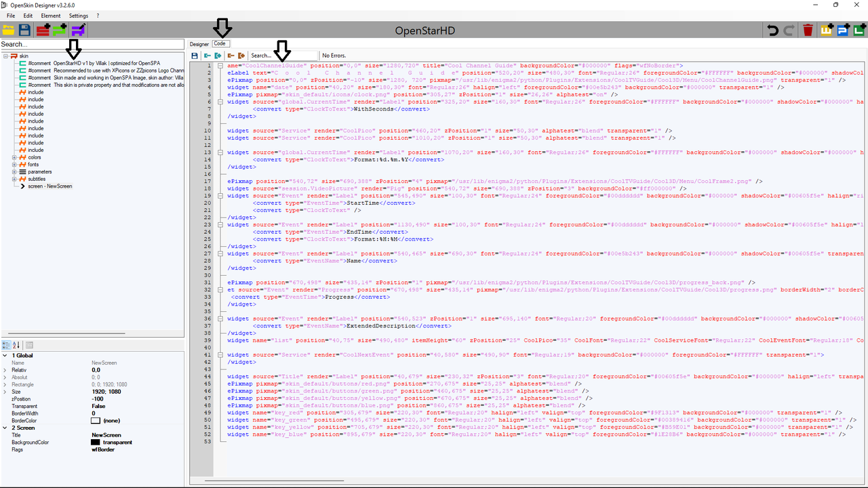Click the greyed redo arrow icon
Screen dimensions: 868x488
tap(789, 30)
